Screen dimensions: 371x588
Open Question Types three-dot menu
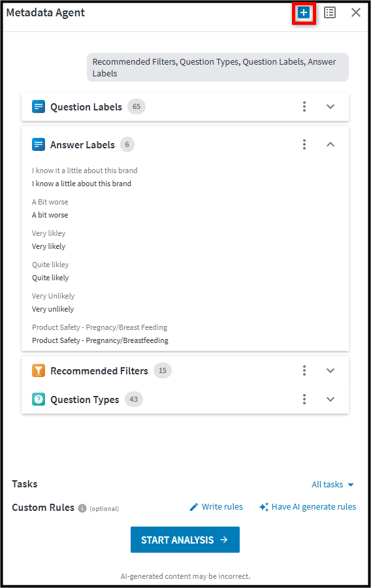(x=304, y=399)
